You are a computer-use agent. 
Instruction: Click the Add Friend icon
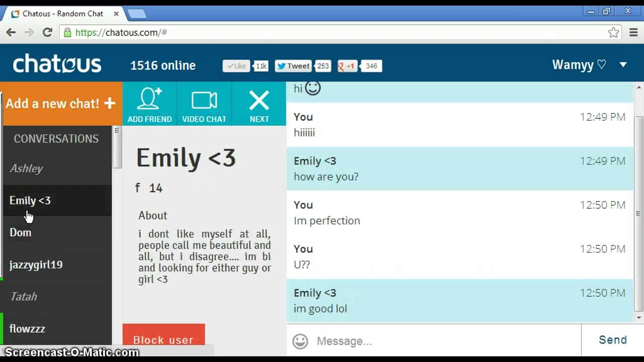pyautogui.click(x=149, y=104)
